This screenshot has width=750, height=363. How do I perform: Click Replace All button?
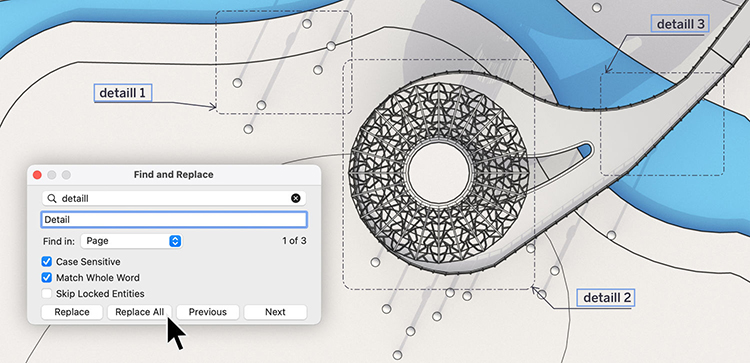[139, 312]
